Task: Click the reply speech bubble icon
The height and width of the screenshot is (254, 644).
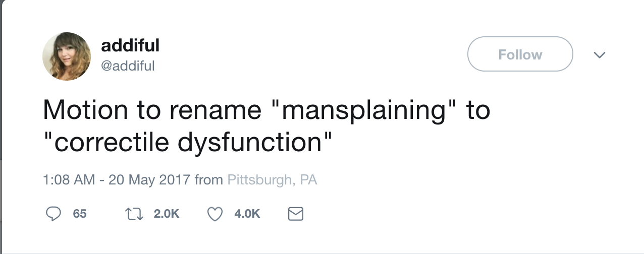Action: click(53, 214)
